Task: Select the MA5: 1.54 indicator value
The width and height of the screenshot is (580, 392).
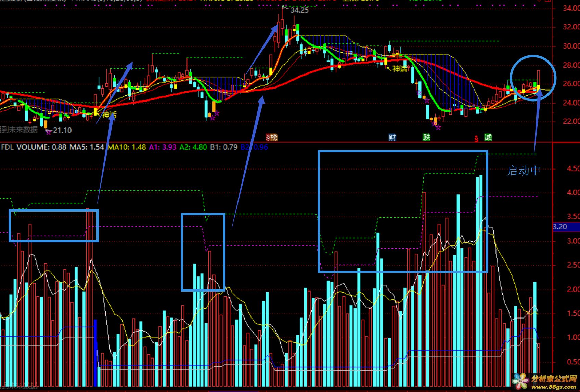Action: point(87,147)
